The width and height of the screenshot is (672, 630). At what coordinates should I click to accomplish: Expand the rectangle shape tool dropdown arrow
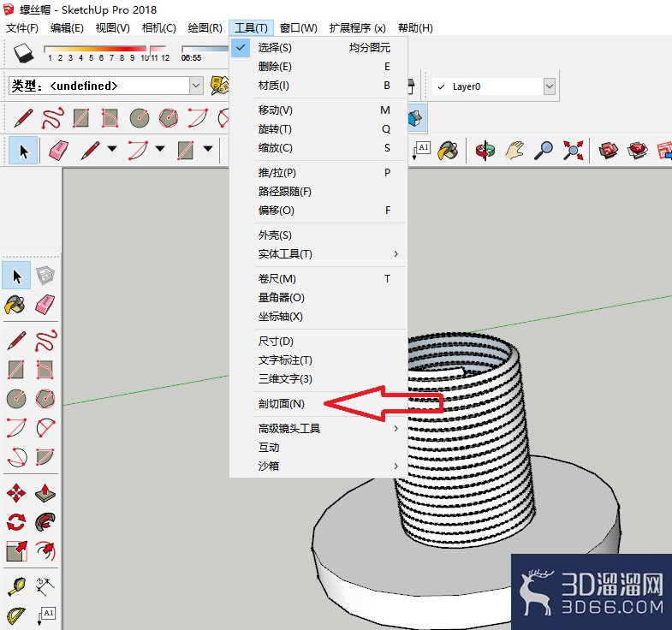(x=208, y=149)
